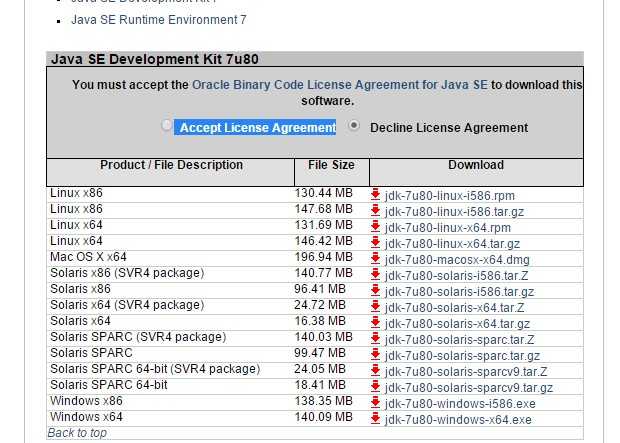Viewport: 620px width, 443px height.
Task: Click download arrow icon for jdk-7u80-solaris-x64.tar.Z
Action: pyautogui.click(x=375, y=307)
